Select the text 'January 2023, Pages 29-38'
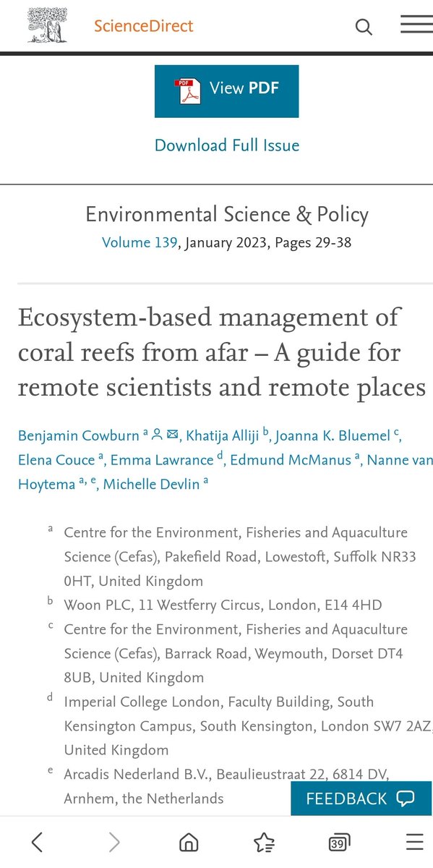The height and width of the screenshot is (868, 433). tap(268, 243)
